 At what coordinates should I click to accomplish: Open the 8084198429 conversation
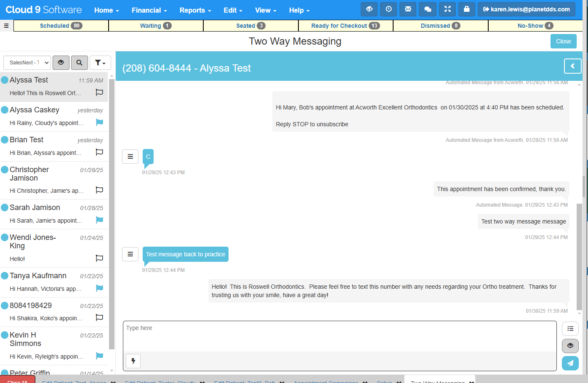(54, 313)
